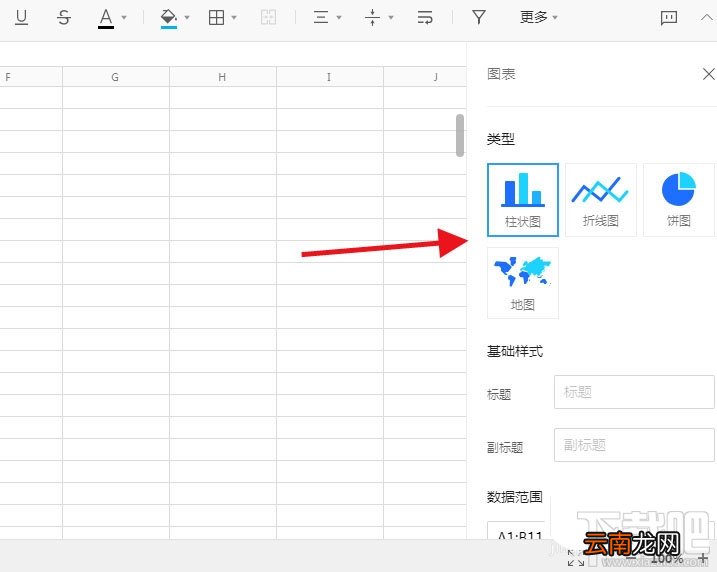Click the 标题 input field
The height and width of the screenshot is (572, 717).
pyautogui.click(x=634, y=392)
